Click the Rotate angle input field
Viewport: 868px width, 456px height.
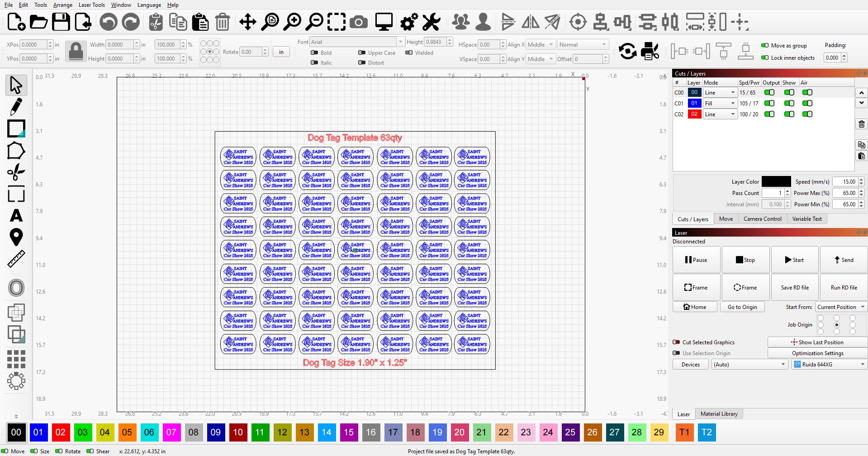pyautogui.click(x=251, y=52)
